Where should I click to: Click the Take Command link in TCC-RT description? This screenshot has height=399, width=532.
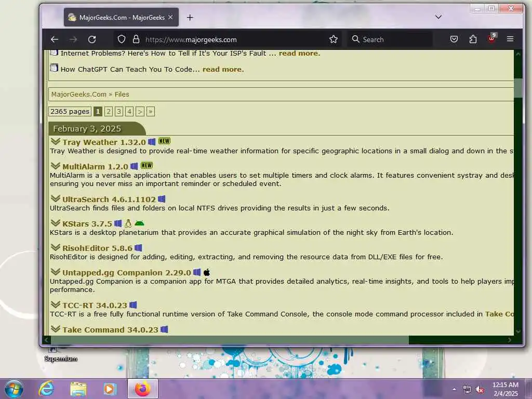(x=499, y=314)
